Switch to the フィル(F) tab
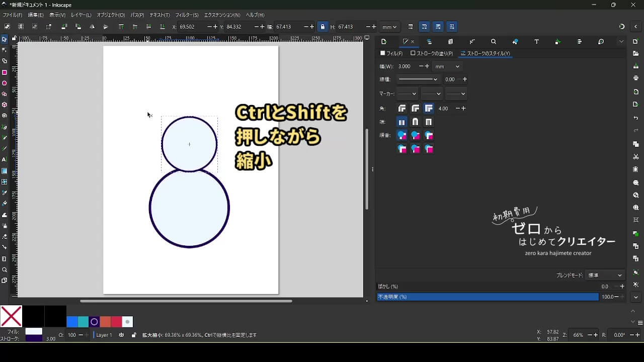The image size is (644, 362). [x=391, y=53]
